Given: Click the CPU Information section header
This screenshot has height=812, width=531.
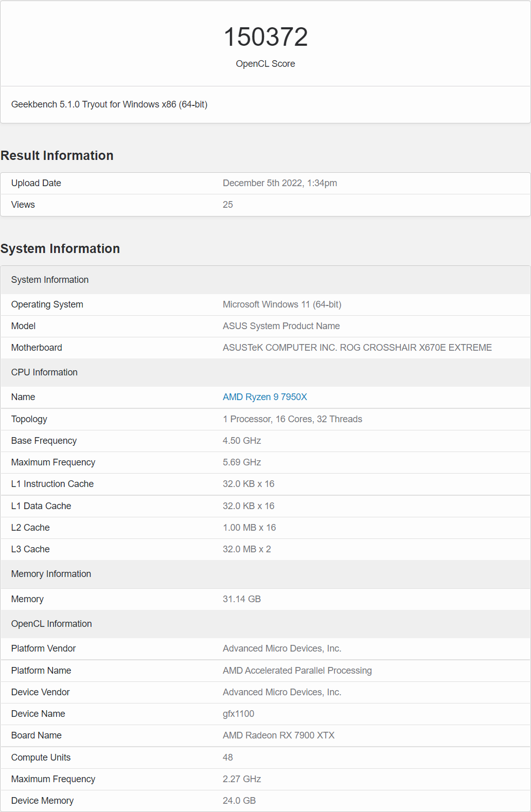Looking at the screenshot, I should click(265, 372).
